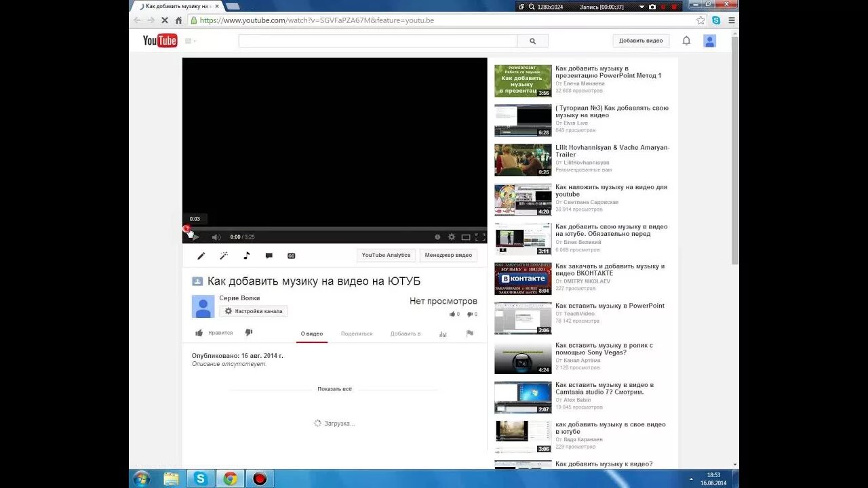Dislike the video with thumbs down
The image size is (868, 488).
point(249,333)
